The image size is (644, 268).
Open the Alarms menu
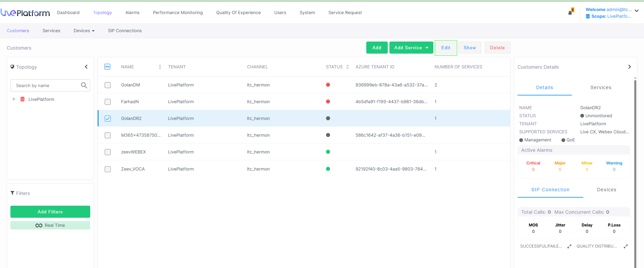pyautogui.click(x=132, y=13)
